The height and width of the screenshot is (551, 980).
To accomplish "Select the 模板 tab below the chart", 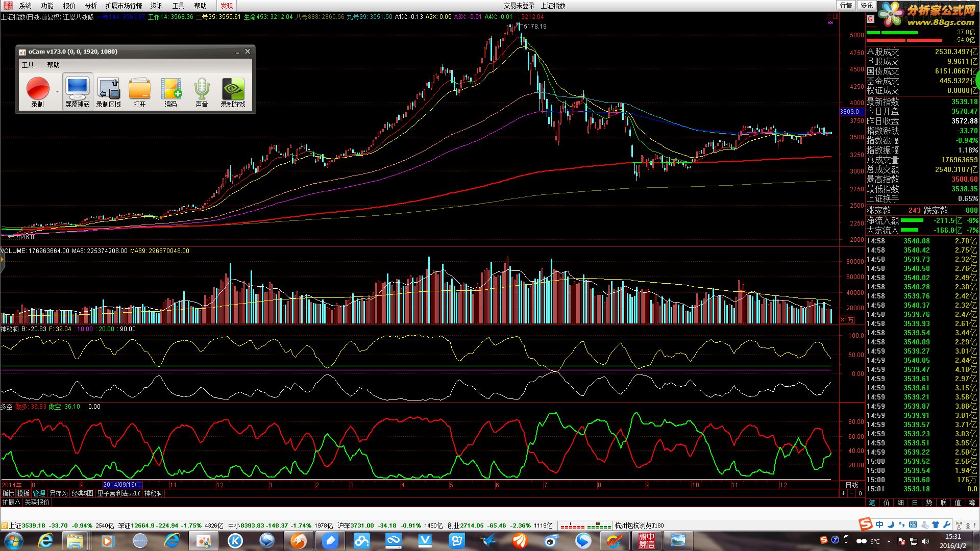I will click(23, 493).
